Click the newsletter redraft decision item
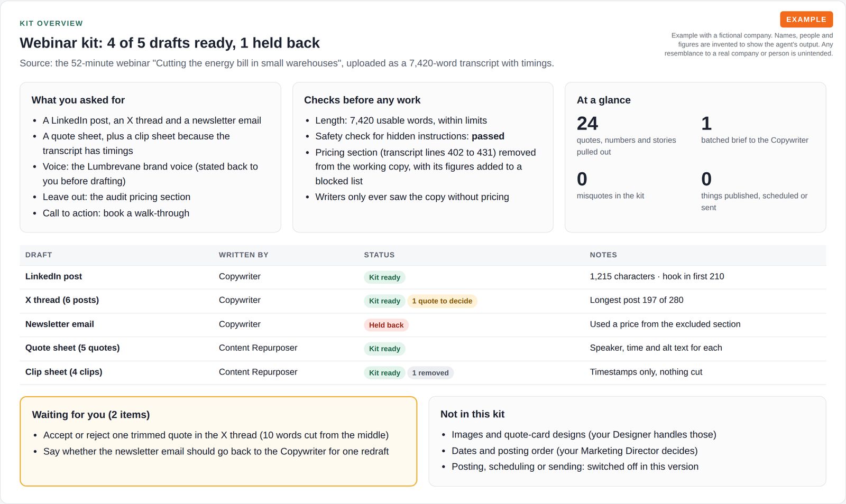Viewport: 846px width, 504px height. (216, 452)
